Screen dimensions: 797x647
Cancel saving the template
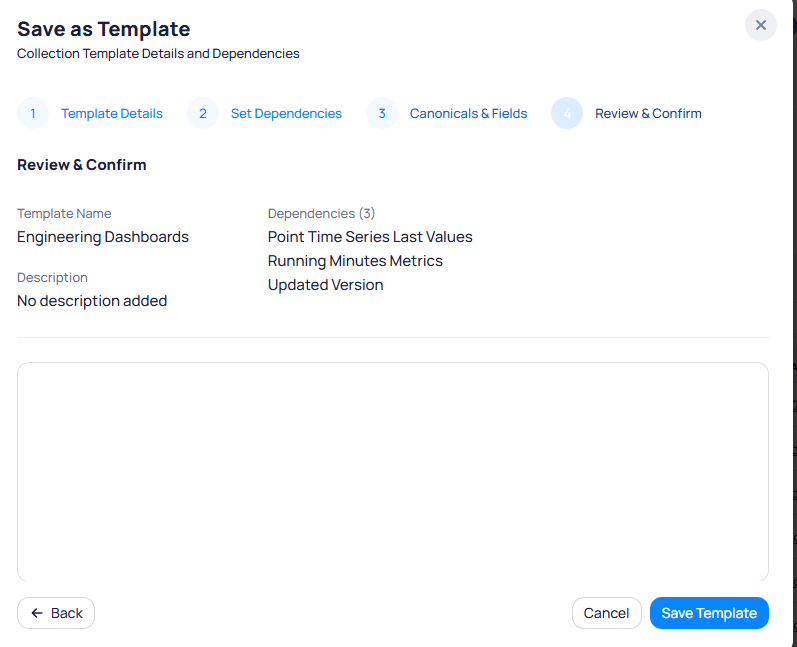[606, 613]
